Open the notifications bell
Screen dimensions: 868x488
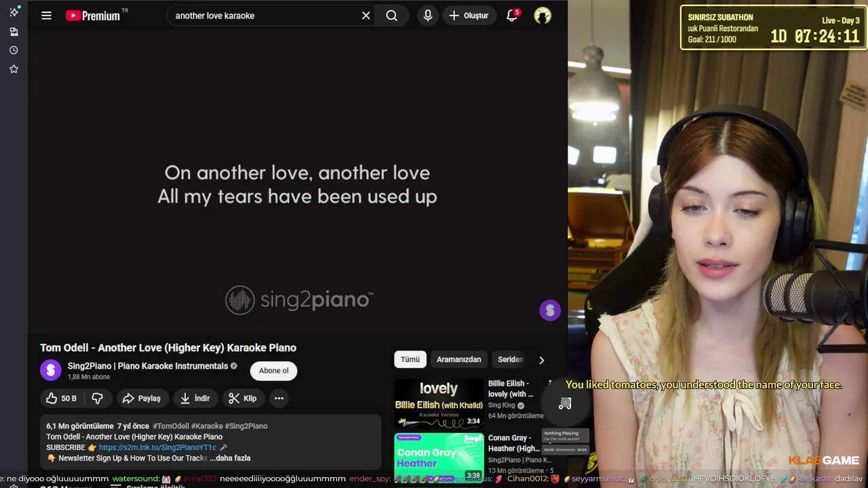[x=512, y=16]
